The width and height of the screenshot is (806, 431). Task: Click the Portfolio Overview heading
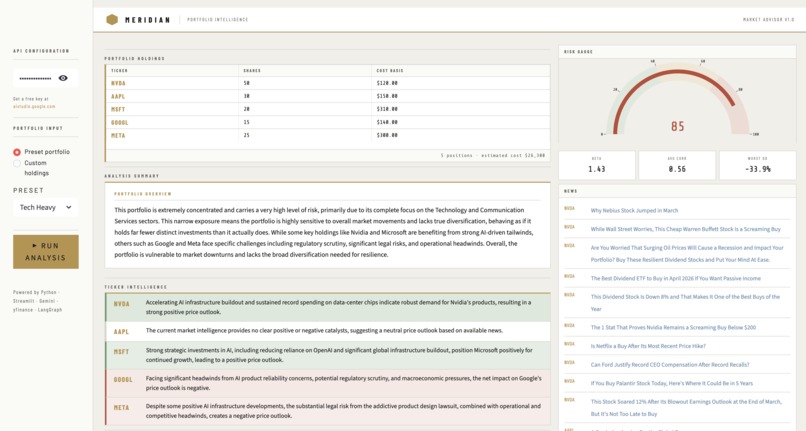143,194
